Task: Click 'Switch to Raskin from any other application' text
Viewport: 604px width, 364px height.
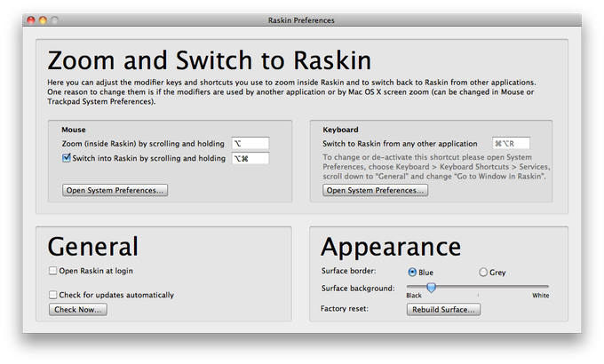Action: [x=400, y=144]
